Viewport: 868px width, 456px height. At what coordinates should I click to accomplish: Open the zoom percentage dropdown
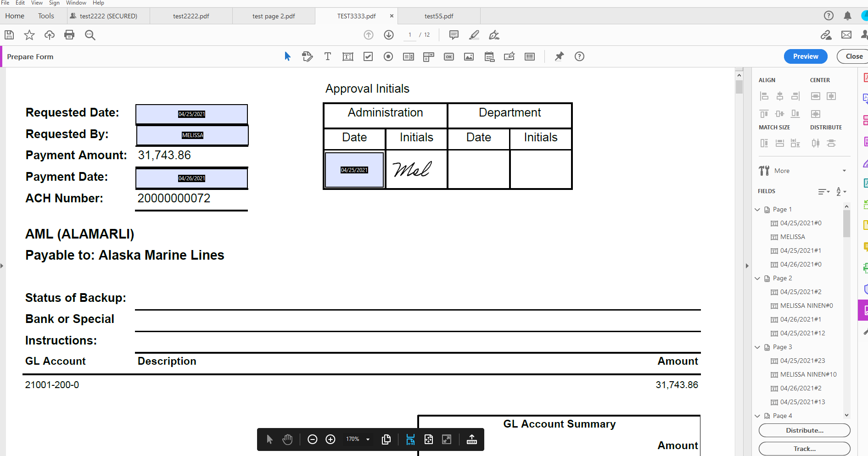367,439
